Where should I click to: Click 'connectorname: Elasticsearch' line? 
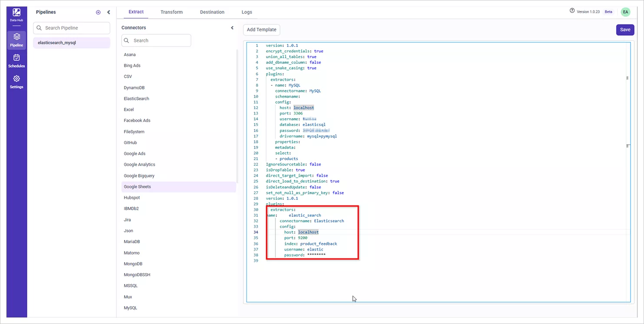pyautogui.click(x=312, y=221)
